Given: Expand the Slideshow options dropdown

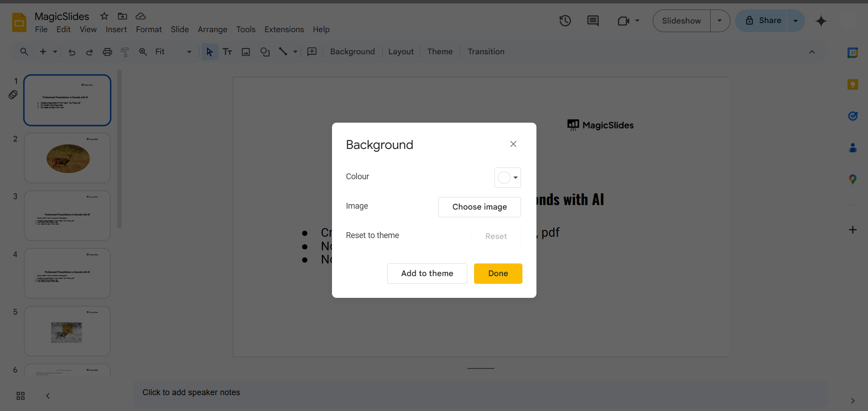Looking at the screenshot, I should tap(720, 21).
